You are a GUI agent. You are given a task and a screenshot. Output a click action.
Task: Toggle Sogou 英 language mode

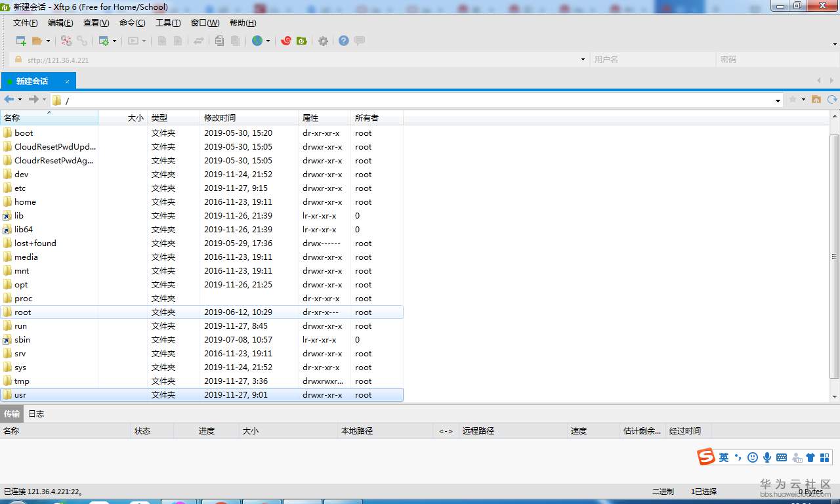tap(724, 457)
